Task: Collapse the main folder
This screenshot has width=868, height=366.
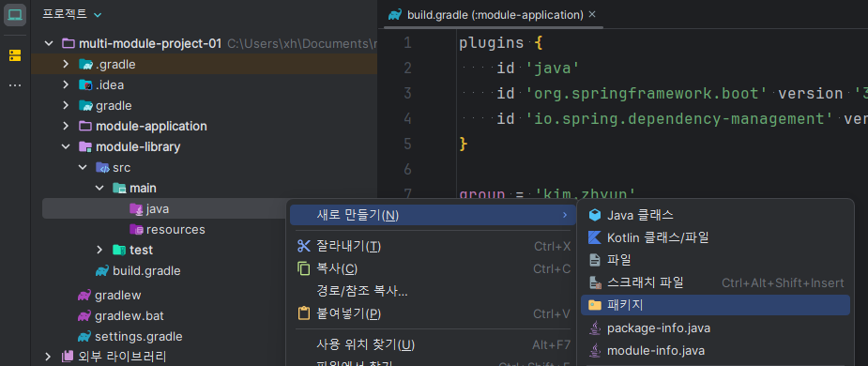Action: click(99, 189)
